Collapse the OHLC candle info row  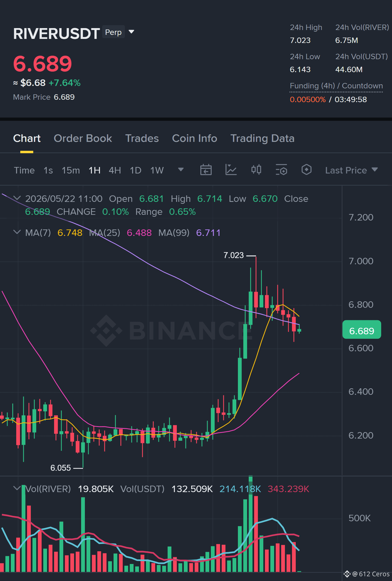[17, 198]
